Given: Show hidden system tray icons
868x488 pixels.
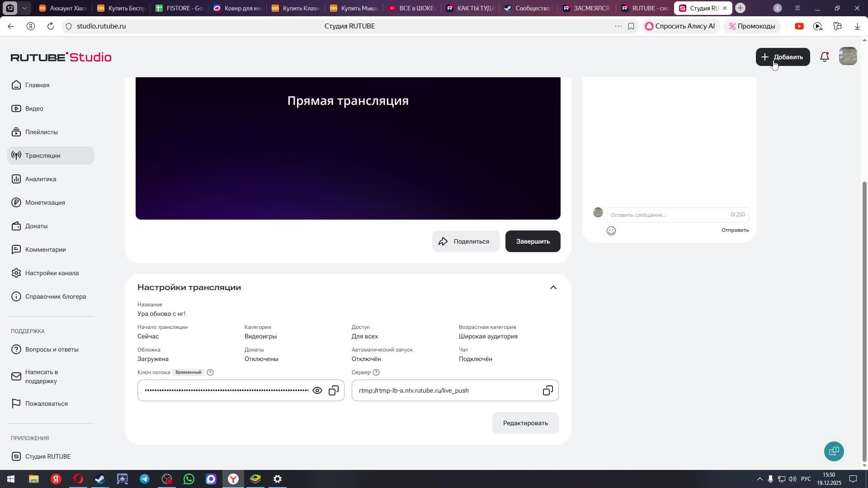Looking at the screenshot, I should tap(759, 479).
